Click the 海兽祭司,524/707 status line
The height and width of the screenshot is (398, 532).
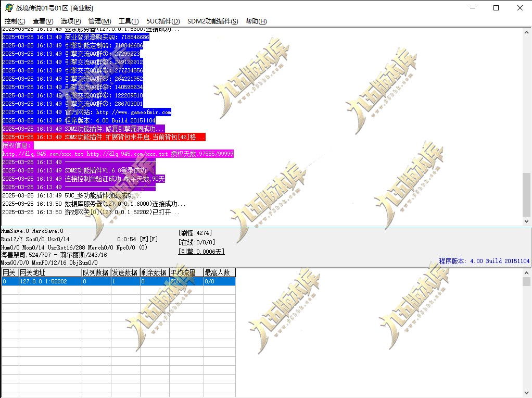pyautogui.click(x=54, y=255)
